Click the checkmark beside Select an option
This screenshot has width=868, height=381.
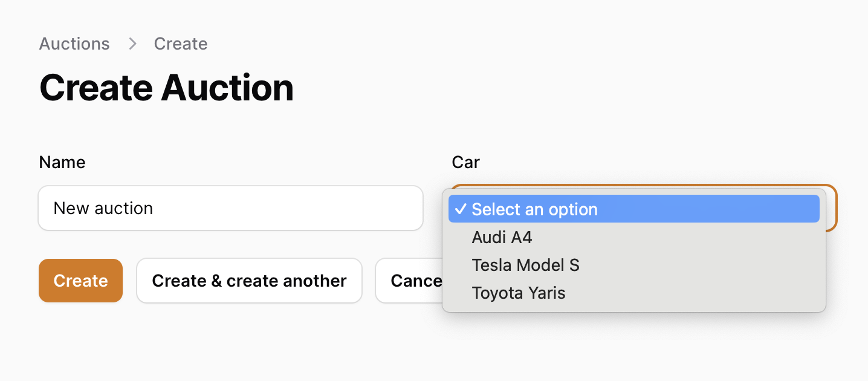coord(461,209)
